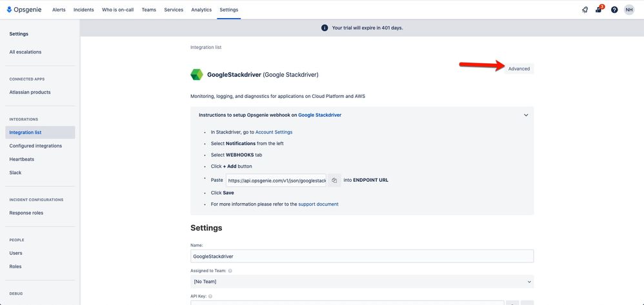Click the Settings sidebar heading
644x305 pixels.
[x=19, y=34]
